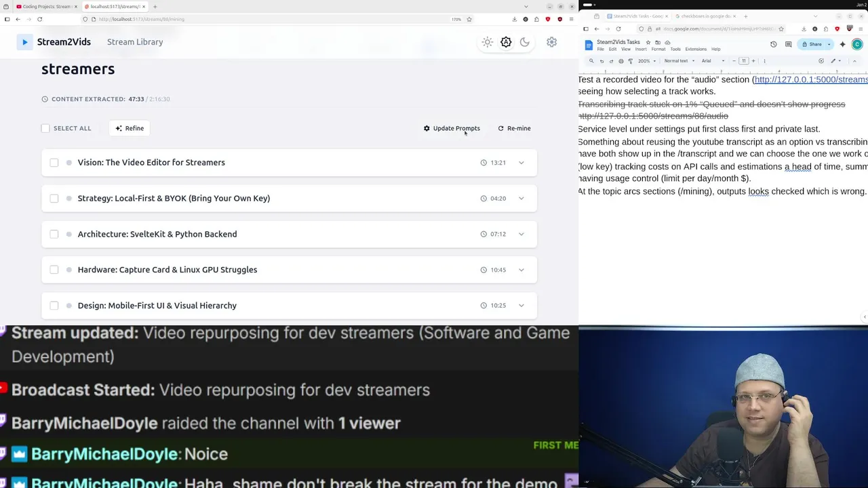Screen dimensions: 868x488
Task: Decrease font size in Docs toolbar
Action: [x=734, y=61]
